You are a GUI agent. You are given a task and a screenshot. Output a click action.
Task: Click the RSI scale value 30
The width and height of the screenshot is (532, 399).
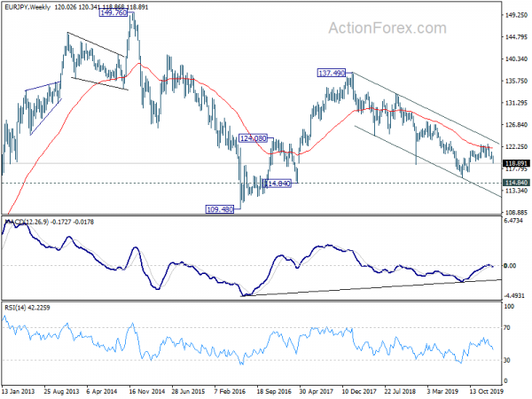pos(507,360)
